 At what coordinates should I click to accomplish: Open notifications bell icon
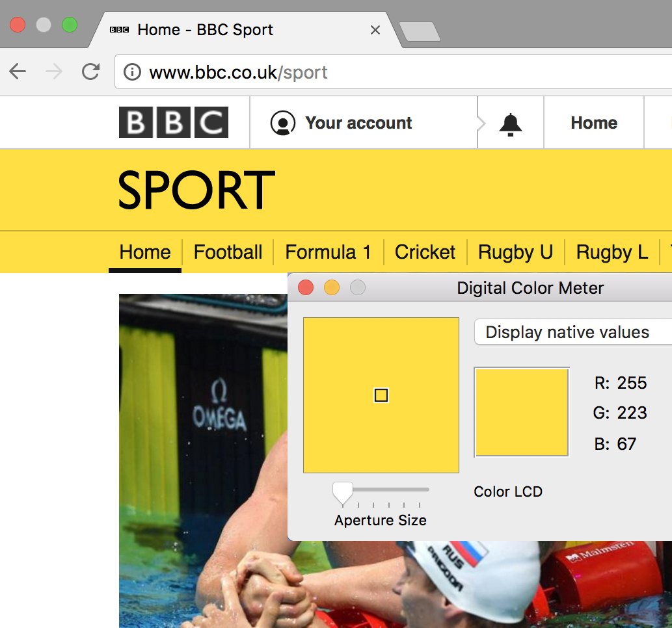click(511, 125)
